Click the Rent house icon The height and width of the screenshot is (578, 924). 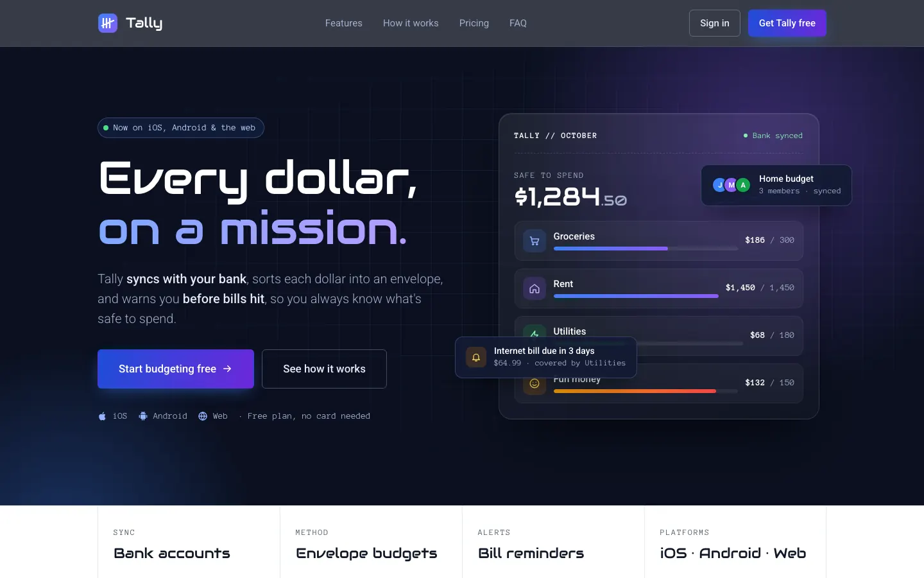coord(535,288)
